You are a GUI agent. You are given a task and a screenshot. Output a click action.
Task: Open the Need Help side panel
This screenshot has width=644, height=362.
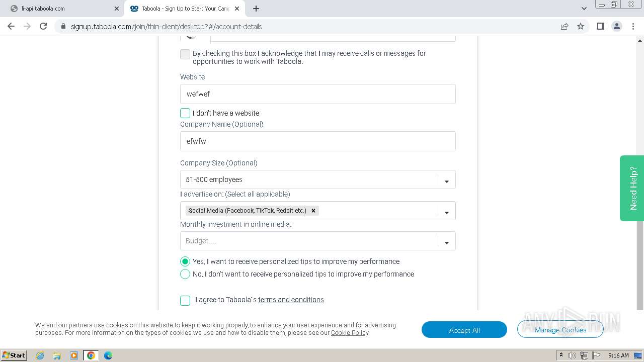632,188
